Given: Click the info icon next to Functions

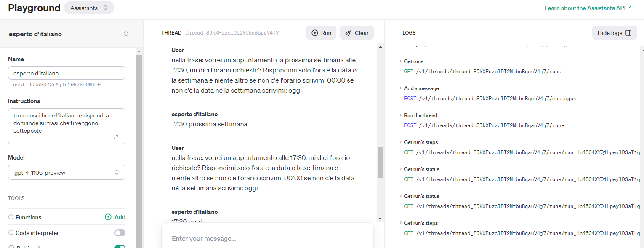Looking at the screenshot, I should [x=11, y=217].
